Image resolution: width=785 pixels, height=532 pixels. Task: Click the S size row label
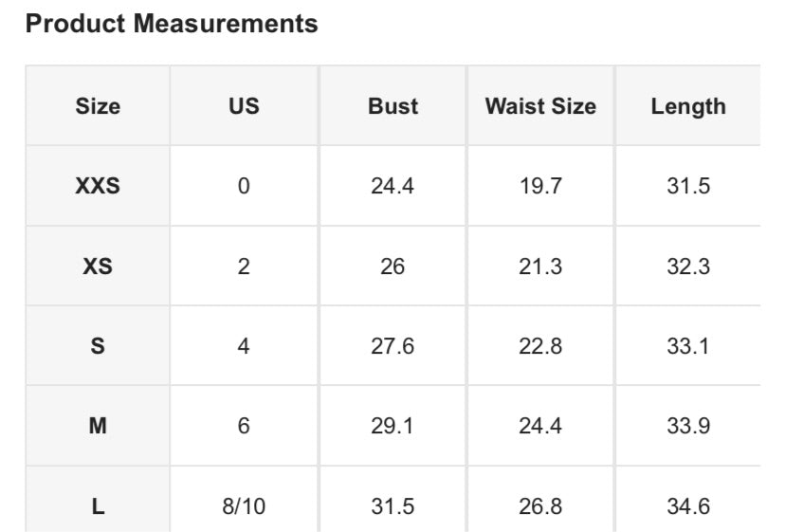tap(98, 346)
